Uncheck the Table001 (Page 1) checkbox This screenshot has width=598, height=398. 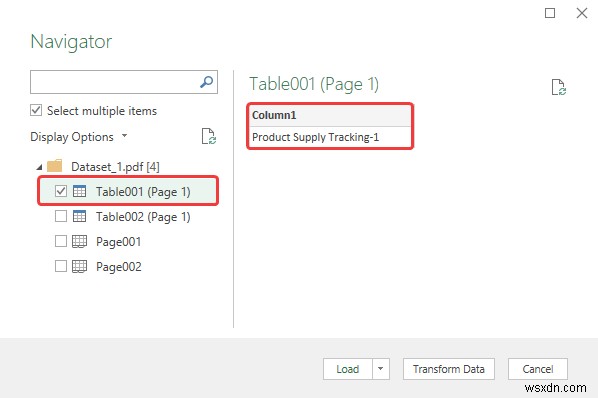point(61,191)
